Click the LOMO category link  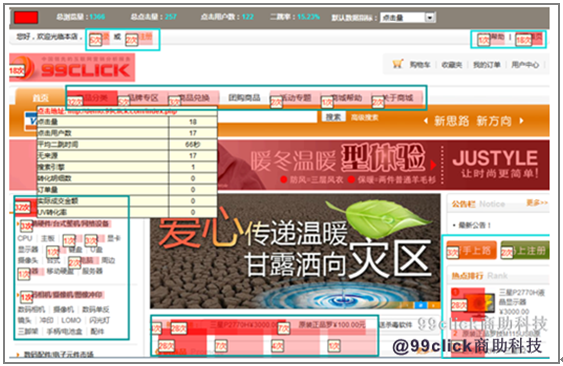[x=71, y=320]
